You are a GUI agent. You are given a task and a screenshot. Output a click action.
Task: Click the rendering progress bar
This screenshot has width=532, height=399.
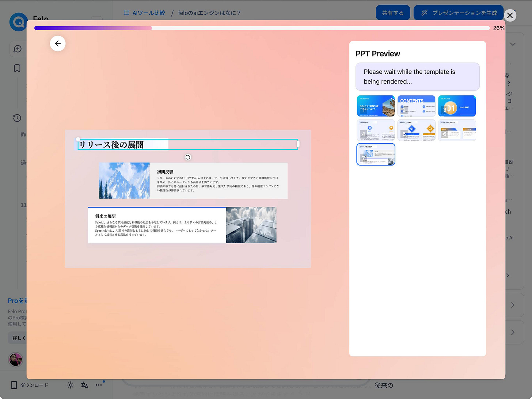coord(262,28)
